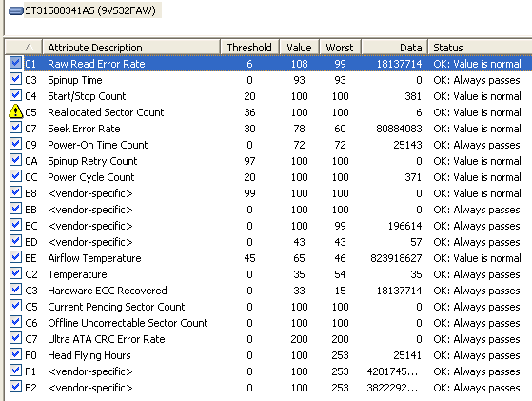
Task: Sort by the Attribute Description column header
Action: 131,48
